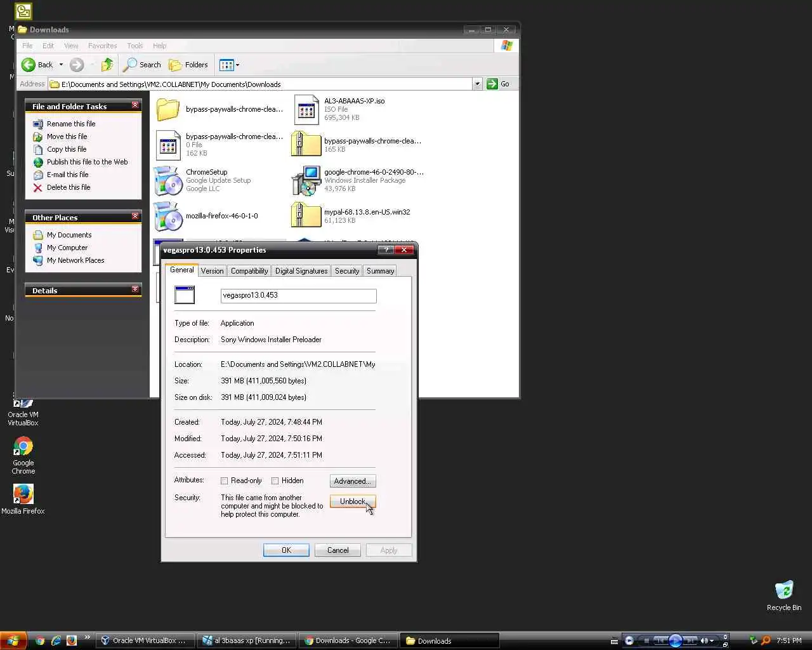Switch to the Security tab
The image size is (812, 650).
(347, 270)
